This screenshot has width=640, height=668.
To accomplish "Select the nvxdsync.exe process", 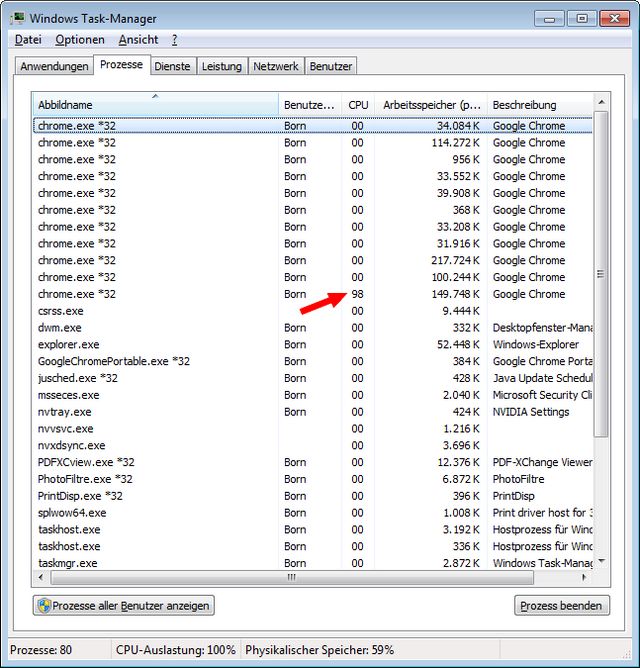I will [312, 445].
